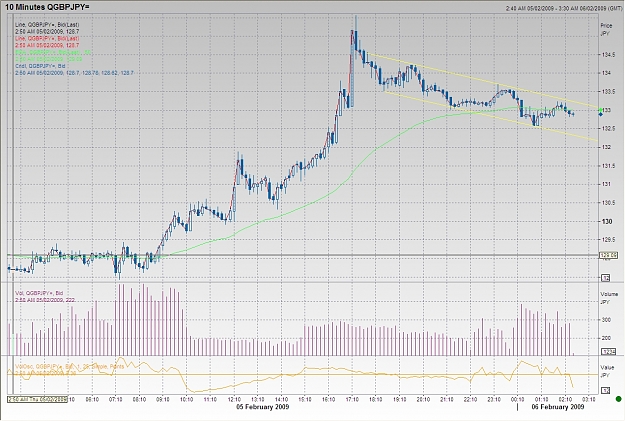Screen dimensions: 625x421
Task: Click the 03:10 time axis label
Action: pyautogui.click(x=589, y=399)
